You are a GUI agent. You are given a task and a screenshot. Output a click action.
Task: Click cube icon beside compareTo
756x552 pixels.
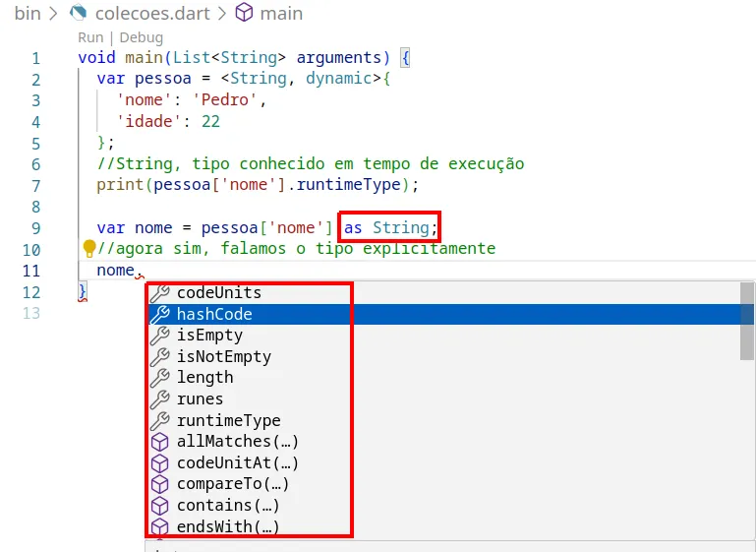(159, 484)
